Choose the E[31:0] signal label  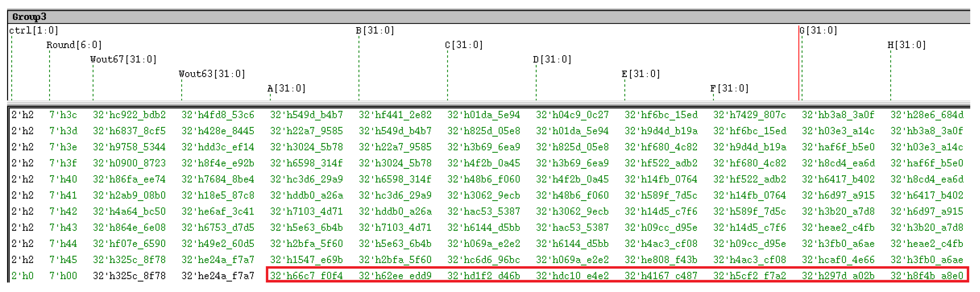(641, 74)
